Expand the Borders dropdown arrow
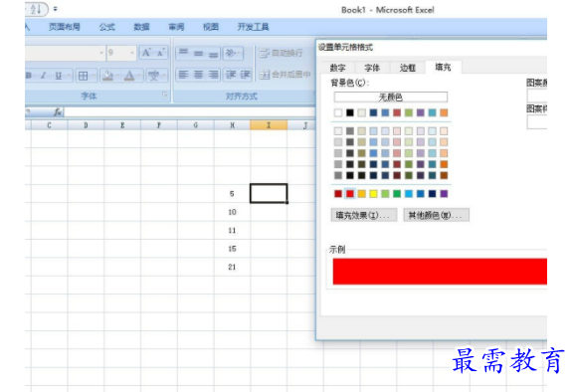Image resolution: width=573 pixels, height=392 pixels. (94, 76)
